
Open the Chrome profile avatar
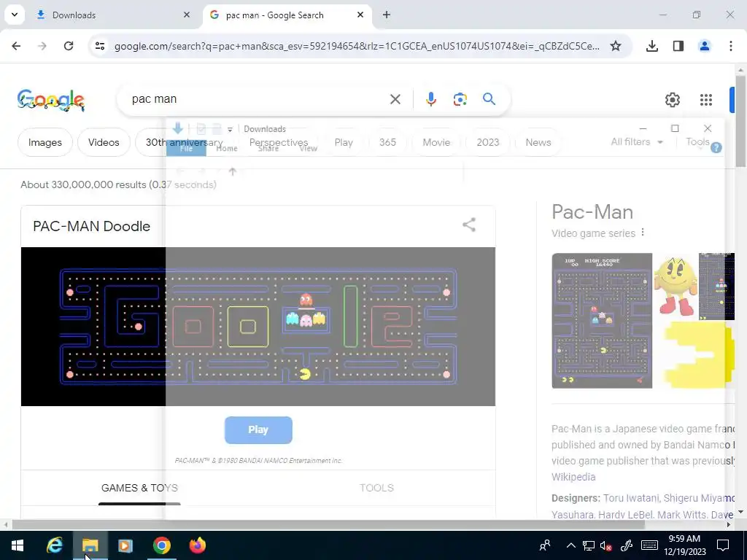705,46
